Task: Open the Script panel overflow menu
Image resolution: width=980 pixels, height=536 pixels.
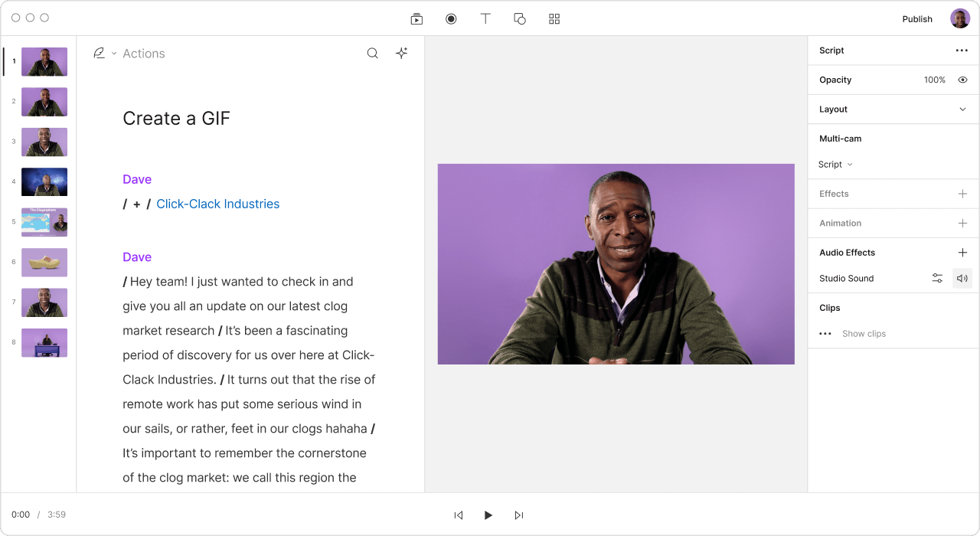Action: (962, 50)
